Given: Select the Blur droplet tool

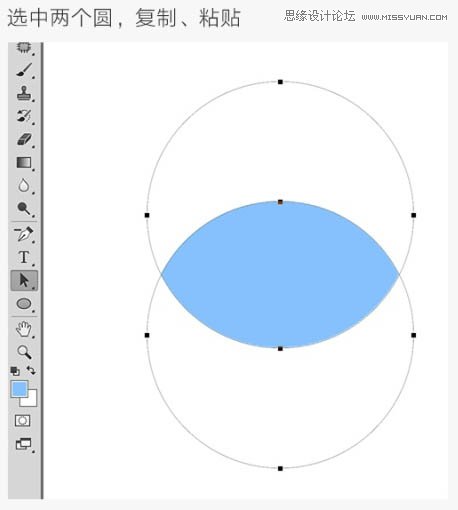Looking at the screenshot, I should coord(24,185).
